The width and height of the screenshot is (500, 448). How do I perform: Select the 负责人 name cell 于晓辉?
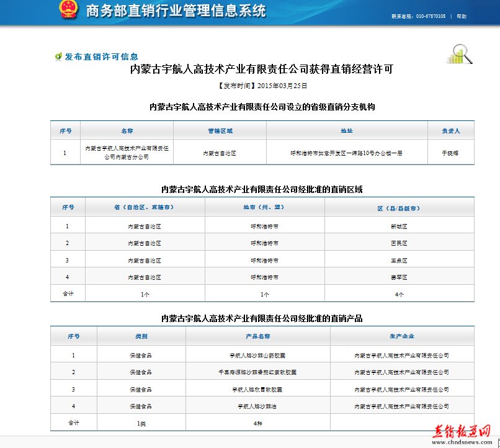[450, 153]
